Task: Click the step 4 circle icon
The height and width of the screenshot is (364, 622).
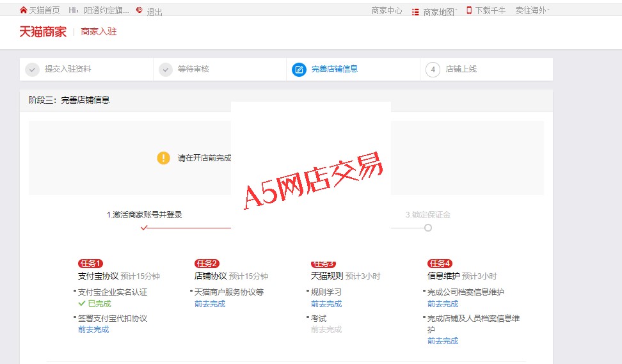Action: [433, 70]
